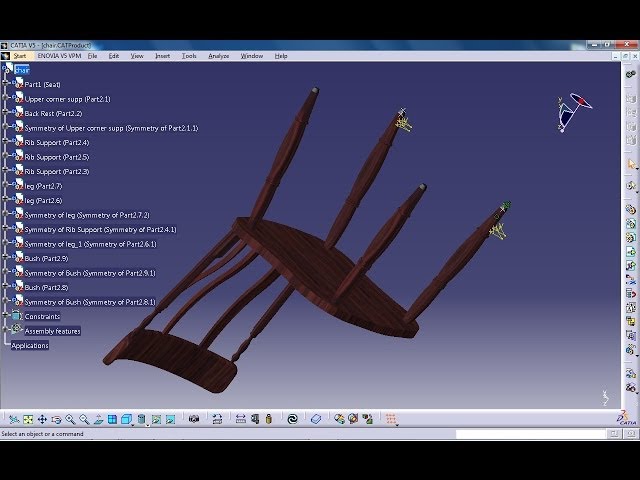Select the Rotate view tool
Viewport: 640px width, 480px height.
56,419
